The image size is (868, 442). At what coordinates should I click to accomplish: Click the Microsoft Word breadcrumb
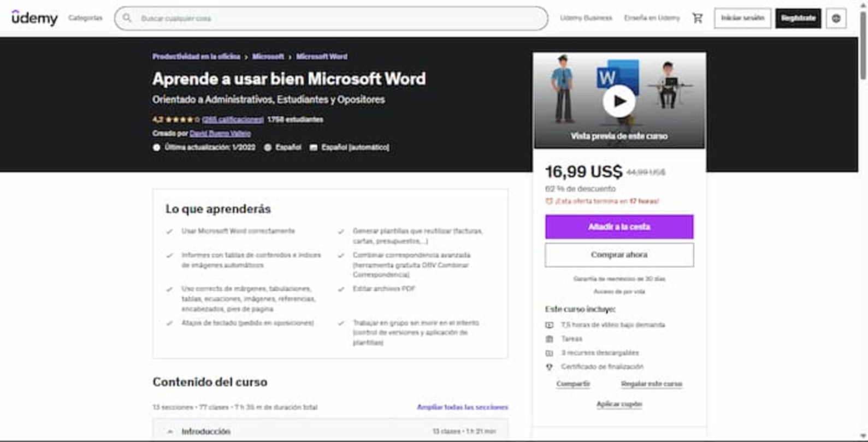click(x=322, y=57)
